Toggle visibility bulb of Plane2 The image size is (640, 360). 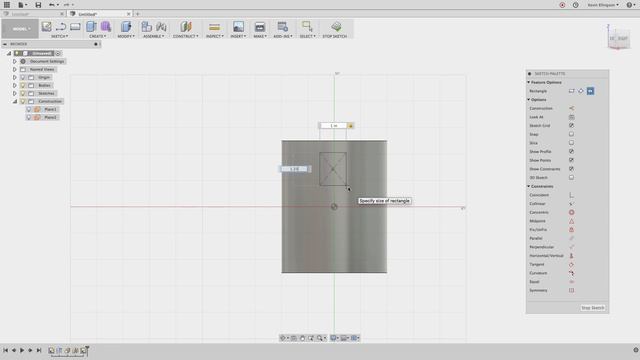(x=29, y=117)
